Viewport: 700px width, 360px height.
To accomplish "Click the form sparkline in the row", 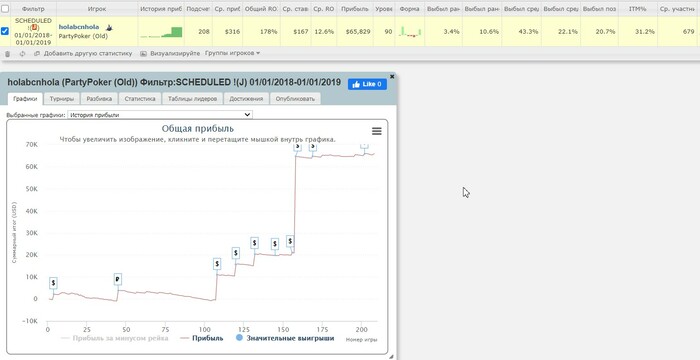I will (410, 32).
